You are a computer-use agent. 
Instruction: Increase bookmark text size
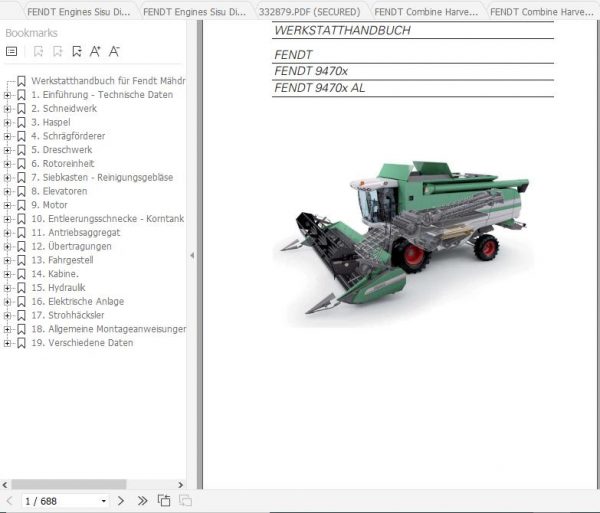tap(95, 51)
